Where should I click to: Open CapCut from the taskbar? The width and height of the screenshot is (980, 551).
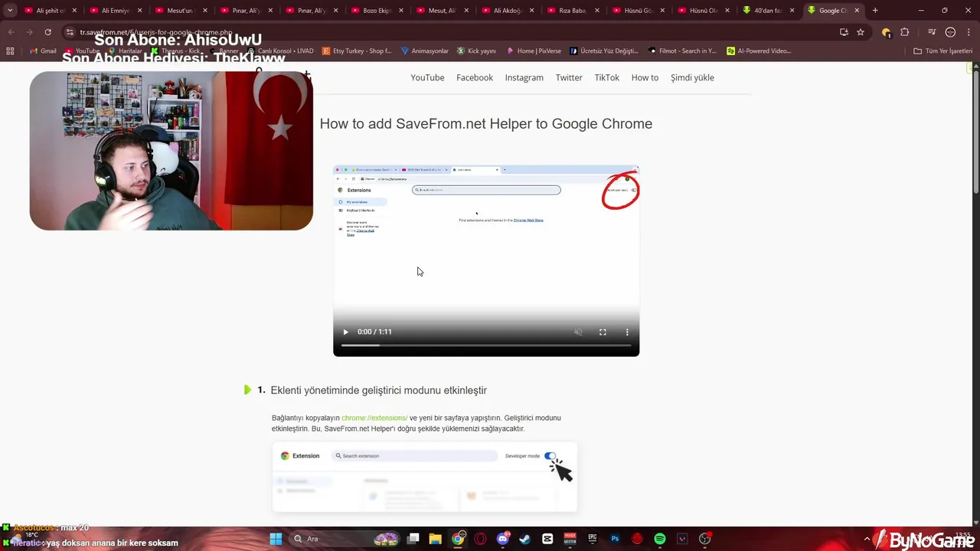point(547,539)
